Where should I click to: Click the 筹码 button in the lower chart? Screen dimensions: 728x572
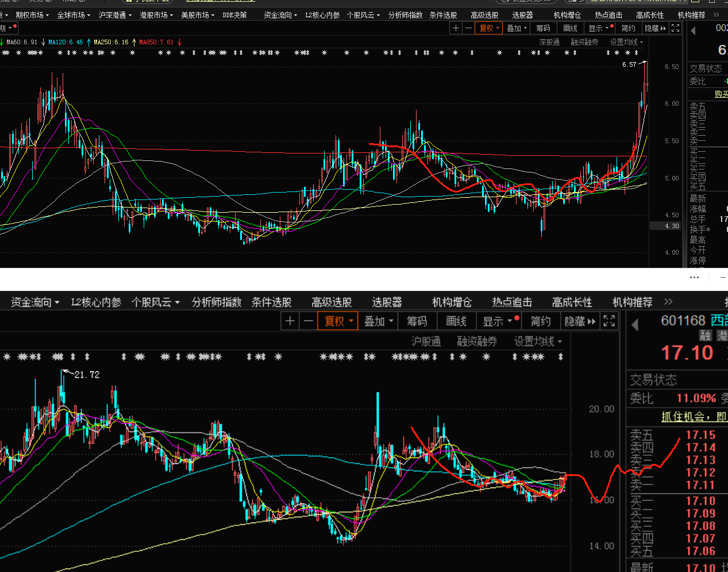tap(417, 321)
